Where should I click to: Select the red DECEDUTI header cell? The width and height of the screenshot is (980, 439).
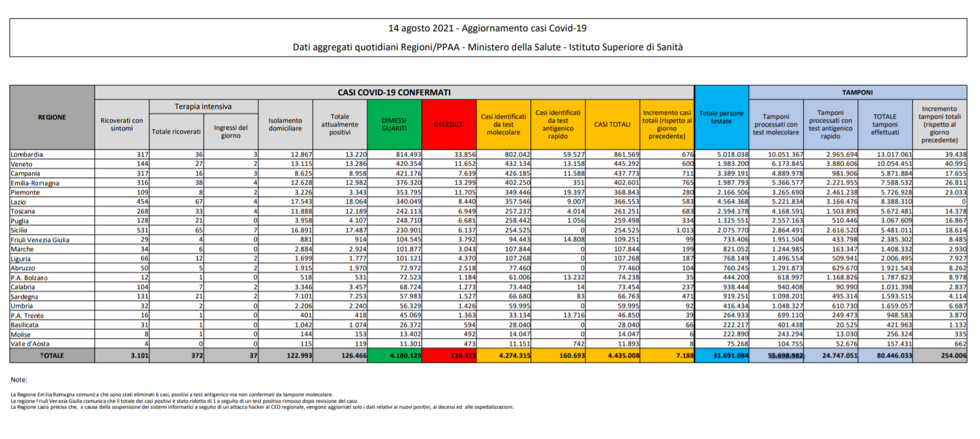click(x=449, y=125)
